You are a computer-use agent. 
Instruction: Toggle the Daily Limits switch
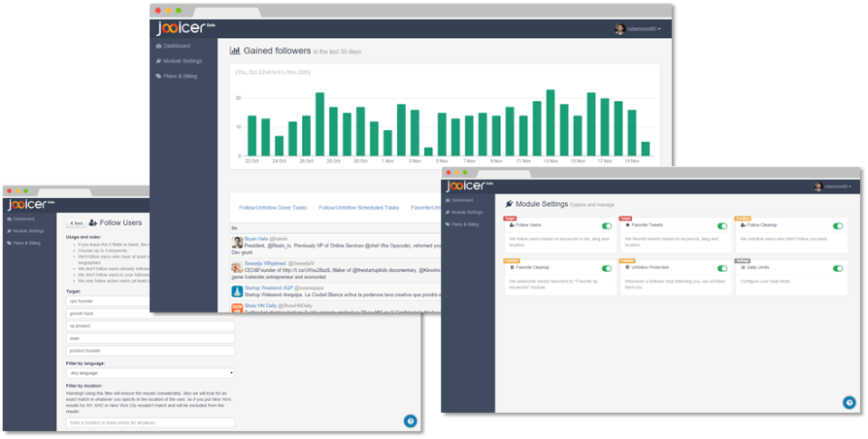pos(838,268)
